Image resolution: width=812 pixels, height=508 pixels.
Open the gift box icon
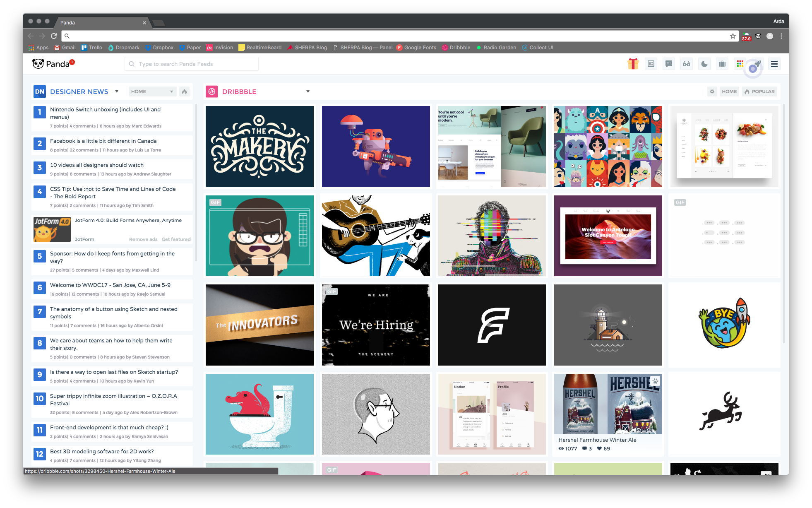pyautogui.click(x=633, y=64)
